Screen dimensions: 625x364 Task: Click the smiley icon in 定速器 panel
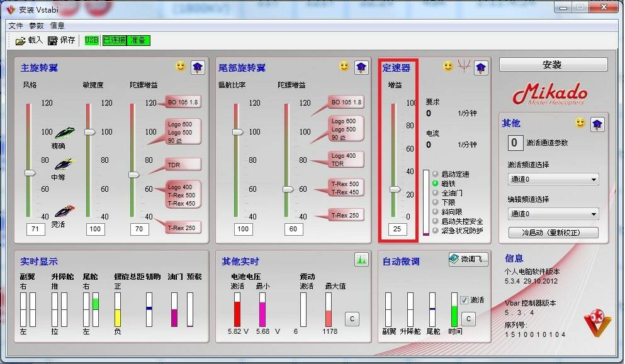click(448, 66)
